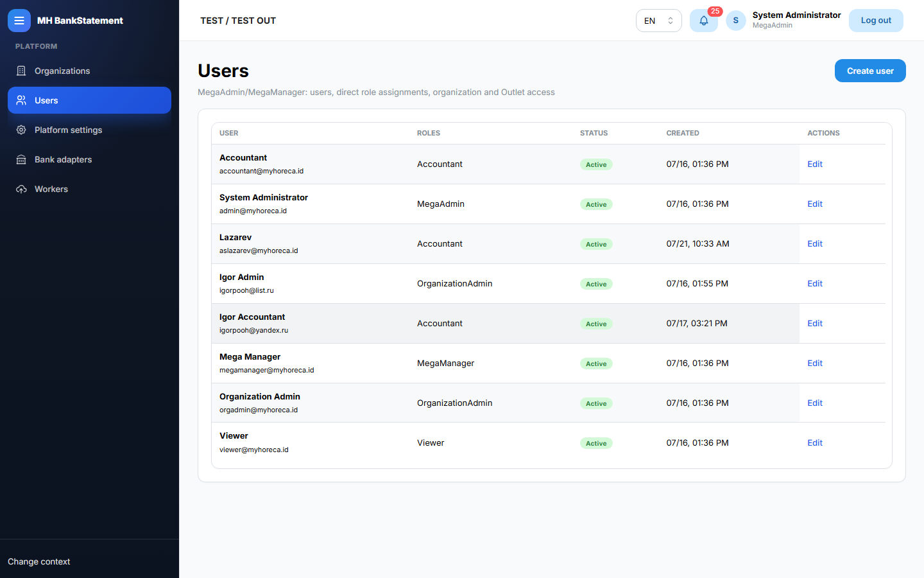Open the EN language dropdown
Screen dimensions: 924x578
click(x=659, y=21)
